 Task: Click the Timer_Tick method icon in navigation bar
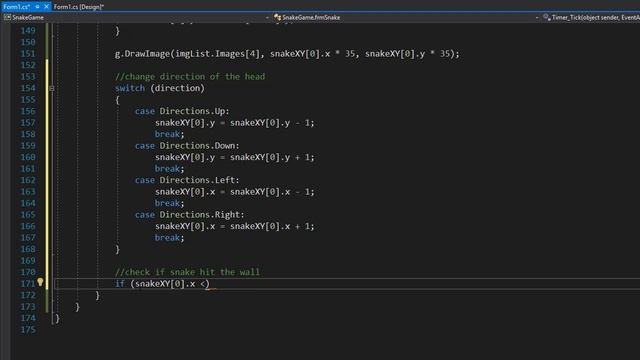(547, 18)
